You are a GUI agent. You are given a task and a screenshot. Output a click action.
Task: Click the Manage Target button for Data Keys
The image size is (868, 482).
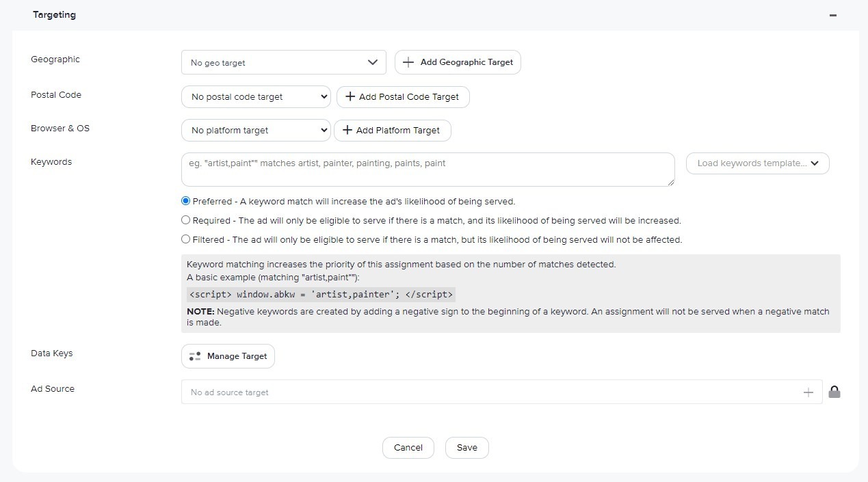point(228,356)
